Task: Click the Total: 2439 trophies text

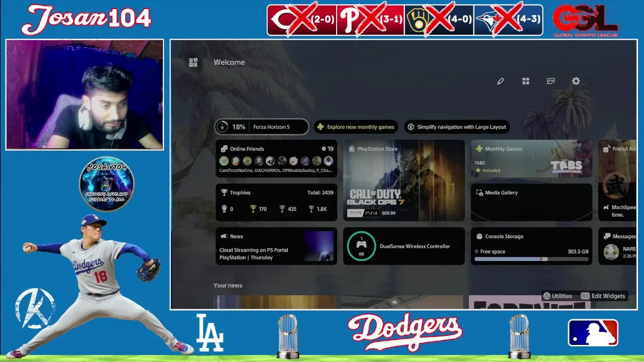Action: click(x=320, y=193)
